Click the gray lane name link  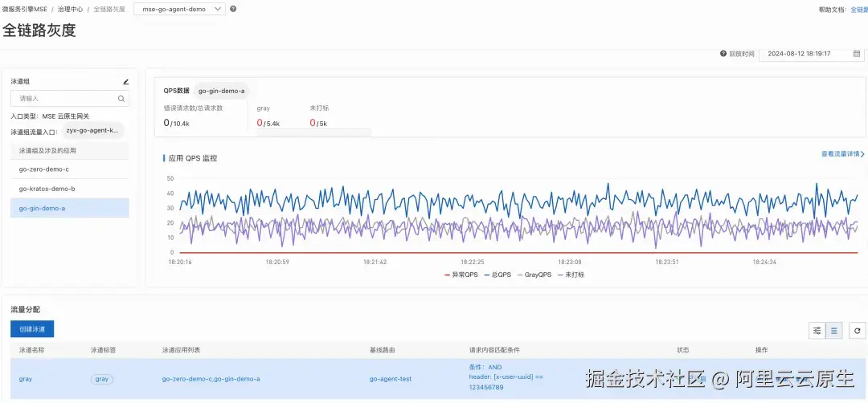point(26,379)
